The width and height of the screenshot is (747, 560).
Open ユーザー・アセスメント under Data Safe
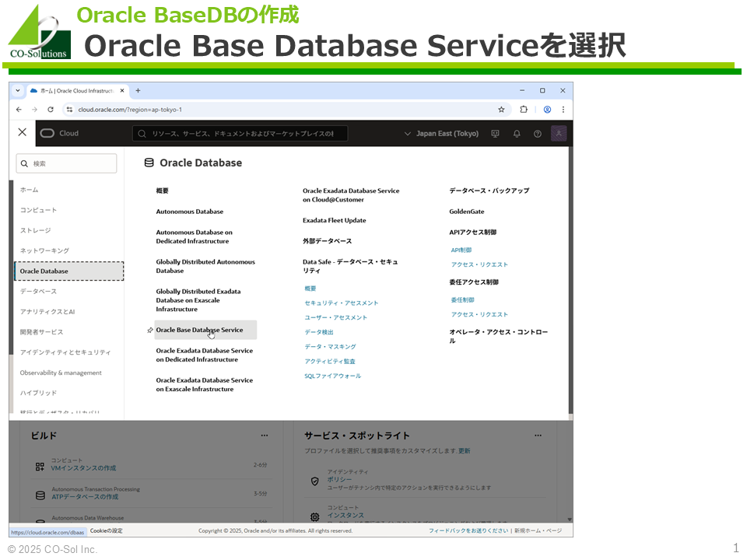pyautogui.click(x=336, y=317)
